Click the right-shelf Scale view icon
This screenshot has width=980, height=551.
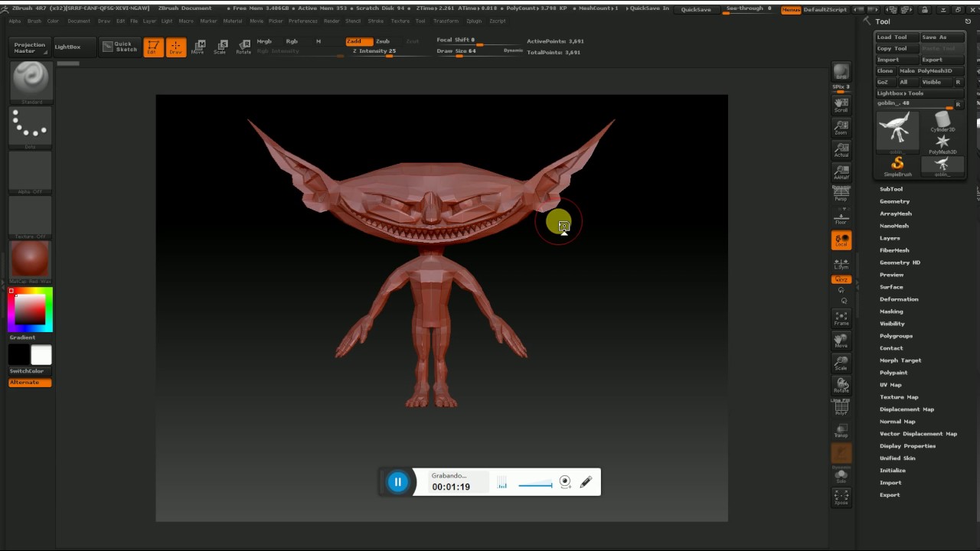click(841, 363)
